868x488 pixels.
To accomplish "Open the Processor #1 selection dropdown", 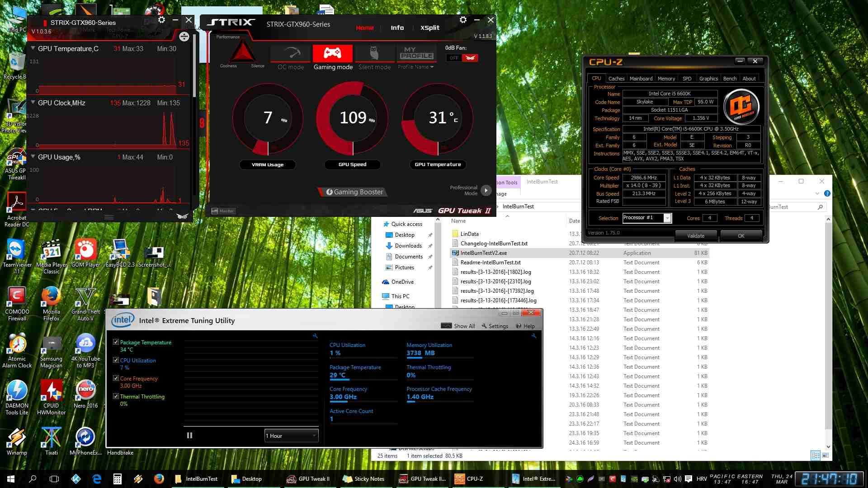I will [667, 218].
